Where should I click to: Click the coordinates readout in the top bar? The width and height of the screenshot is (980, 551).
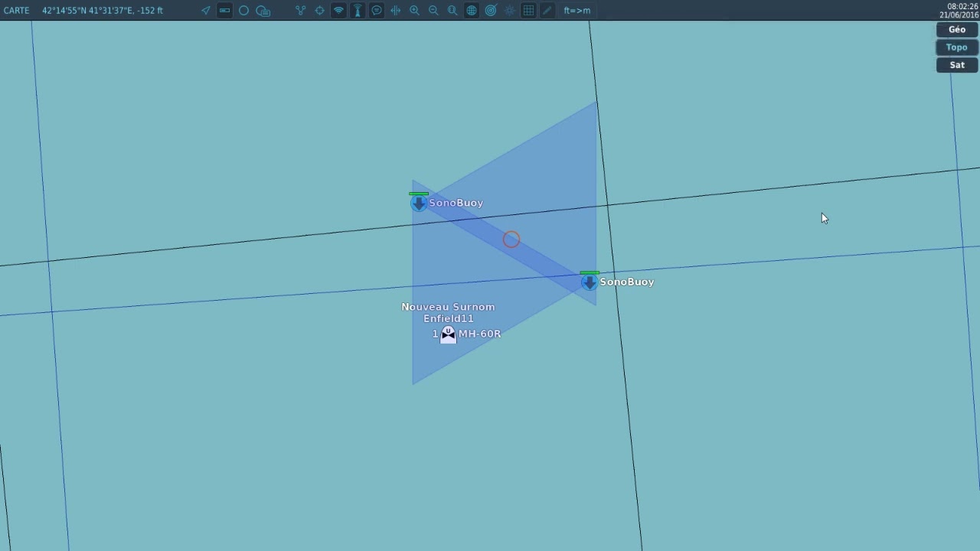[102, 11]
